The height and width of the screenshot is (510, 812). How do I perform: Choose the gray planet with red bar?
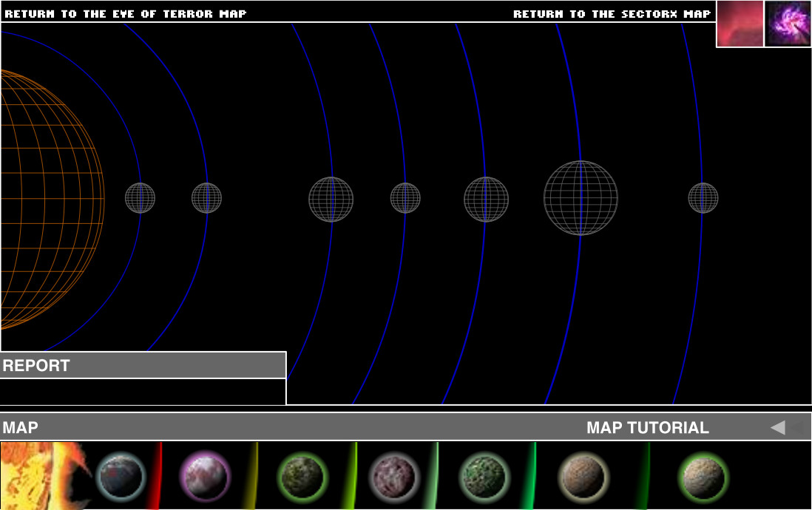click(x=121, y=475)
